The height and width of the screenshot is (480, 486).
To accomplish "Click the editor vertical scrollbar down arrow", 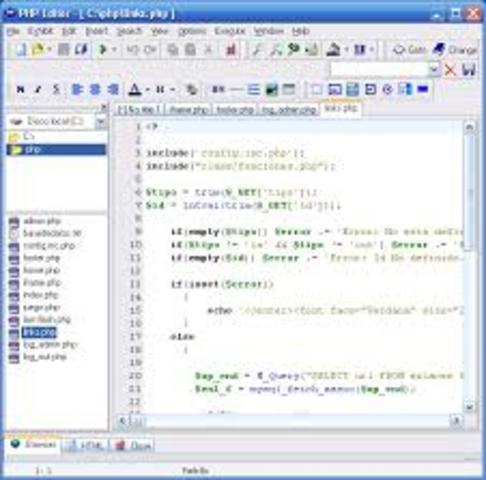I will pos(469,407).
